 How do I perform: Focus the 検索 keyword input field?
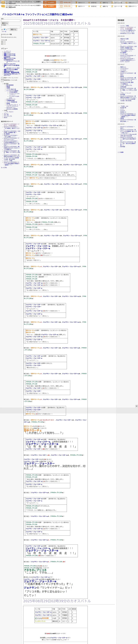pos(11,21)
